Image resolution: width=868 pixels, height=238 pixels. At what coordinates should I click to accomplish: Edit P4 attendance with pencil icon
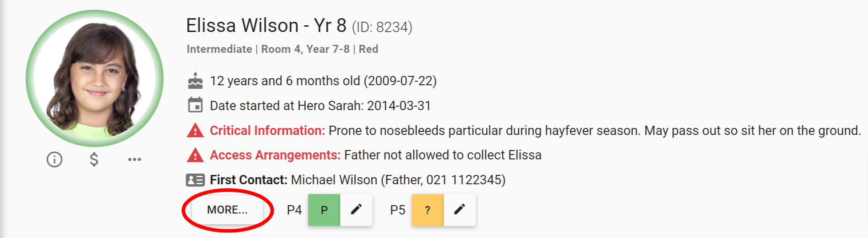click(x=356, y=210)
